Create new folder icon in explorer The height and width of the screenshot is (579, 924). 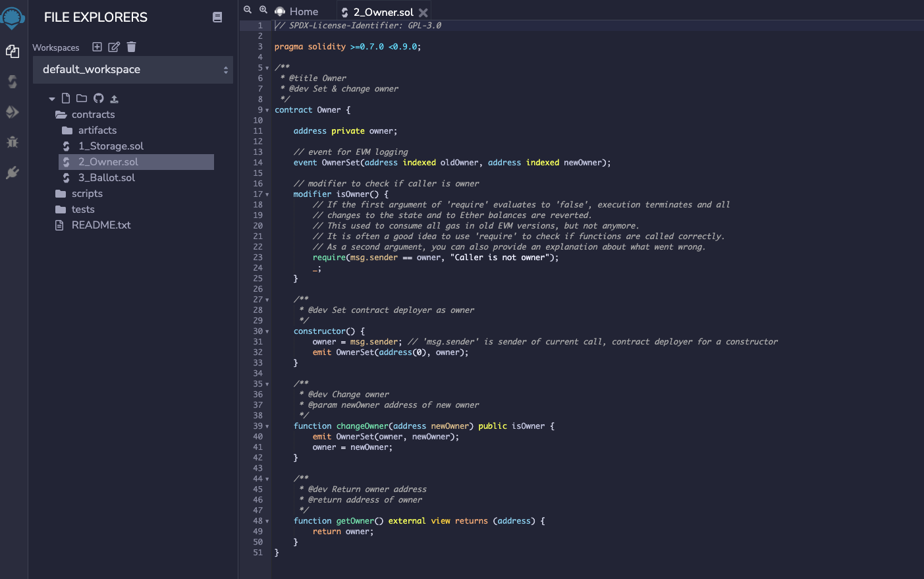(x=82, y=98)
